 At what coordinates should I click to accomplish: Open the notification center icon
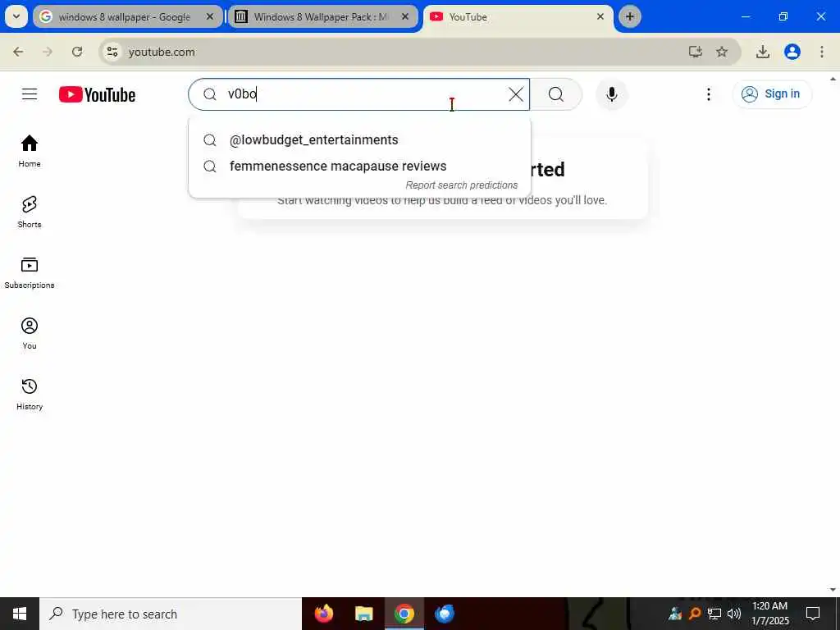[813, 614]
